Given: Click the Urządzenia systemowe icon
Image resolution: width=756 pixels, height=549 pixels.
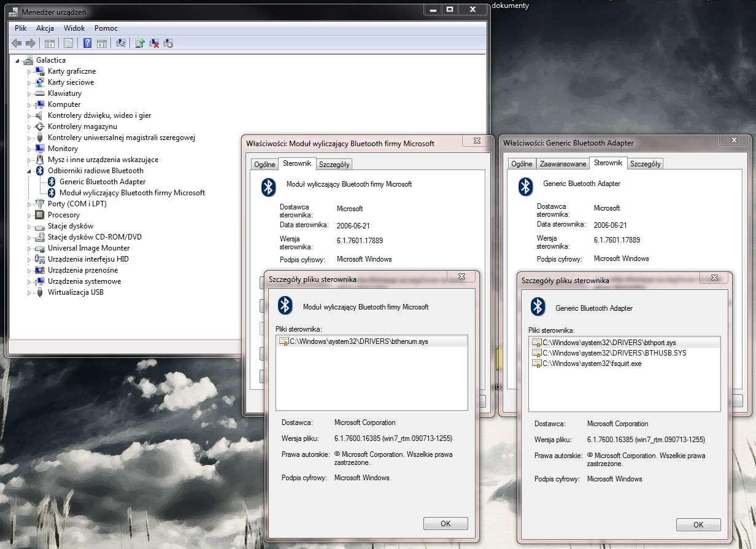Looking at the screenshot, I should pos(40,281).
